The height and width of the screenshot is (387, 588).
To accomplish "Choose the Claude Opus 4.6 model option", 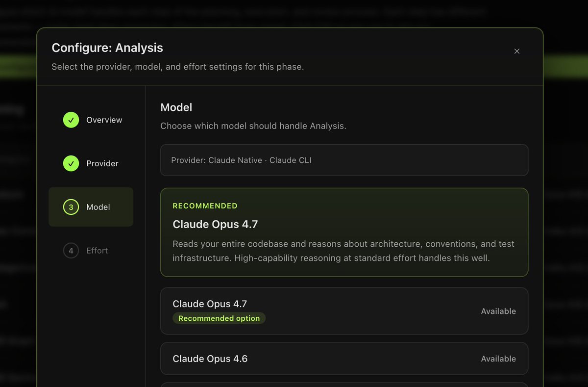I will click(344, 359).
